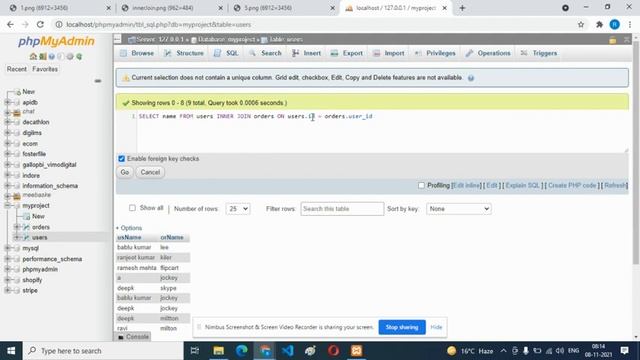Click the Operations wrench icon
The height and width of the screenshot is (360, 640).
(469, 53)
